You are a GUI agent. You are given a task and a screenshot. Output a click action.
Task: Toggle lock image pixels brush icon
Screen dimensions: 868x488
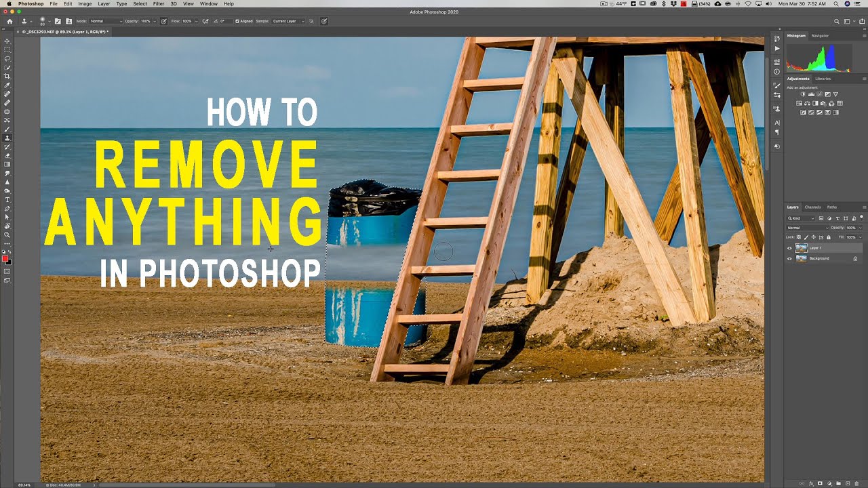(x=806, y=237)
